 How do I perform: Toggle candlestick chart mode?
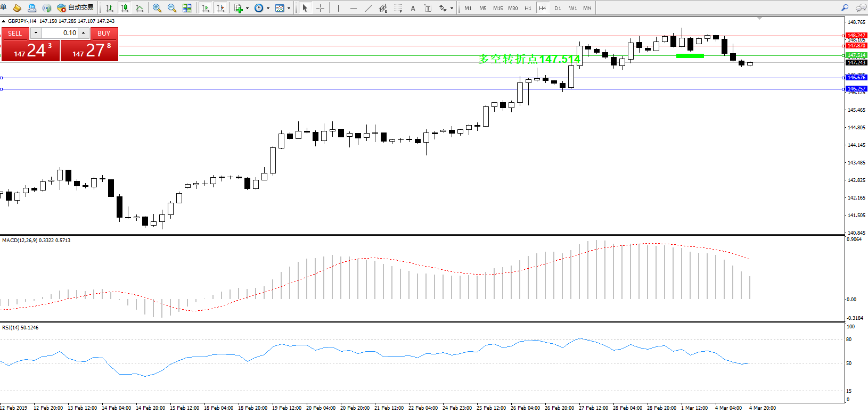coord(125,8)
